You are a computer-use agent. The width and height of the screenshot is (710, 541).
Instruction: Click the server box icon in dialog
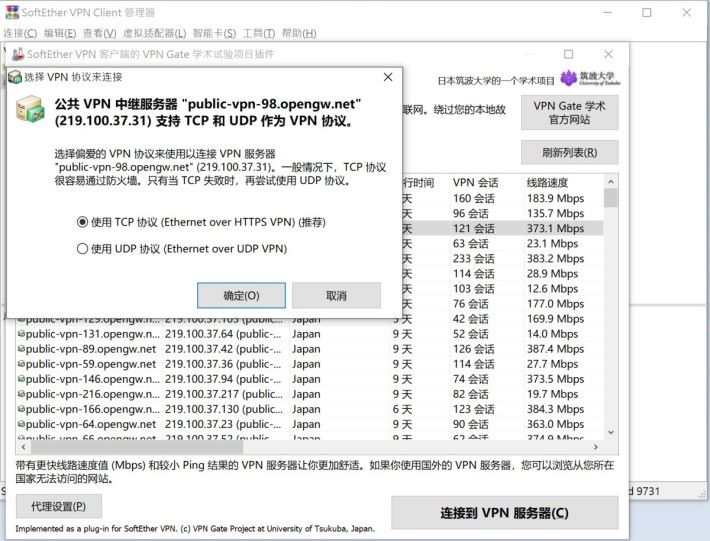pyautogui.click(x=30, y=109)
